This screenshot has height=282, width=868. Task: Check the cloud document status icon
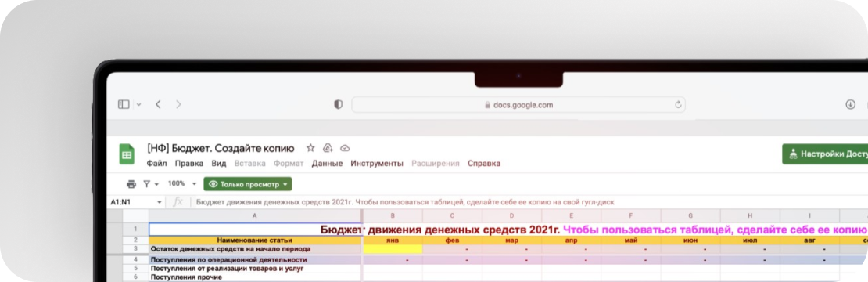click(345, 148)
